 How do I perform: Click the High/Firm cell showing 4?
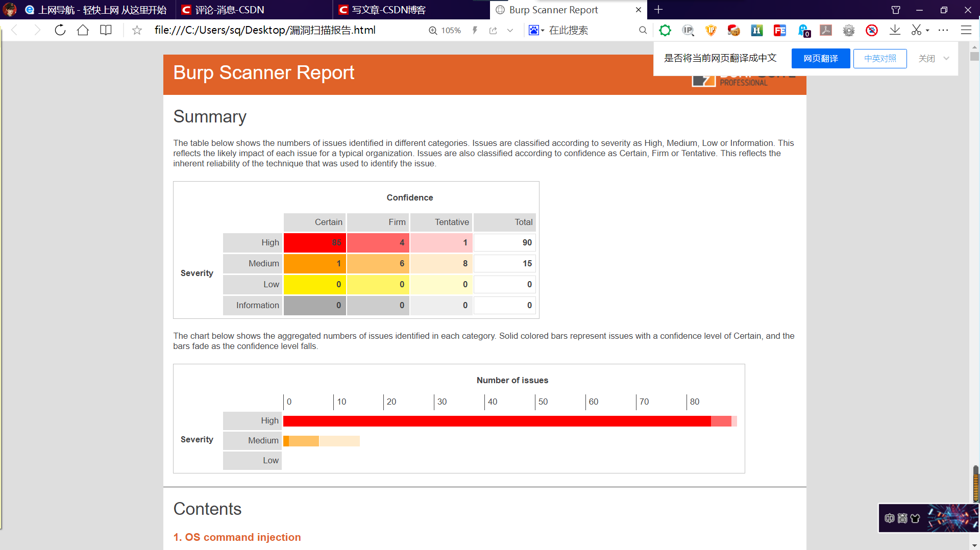(378, 243)
